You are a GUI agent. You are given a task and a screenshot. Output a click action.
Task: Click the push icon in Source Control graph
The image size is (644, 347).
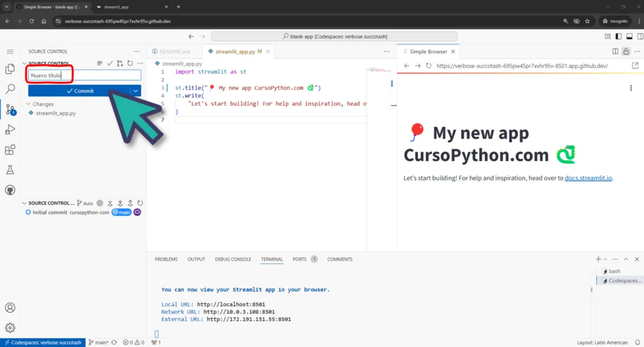coord(130,203)
